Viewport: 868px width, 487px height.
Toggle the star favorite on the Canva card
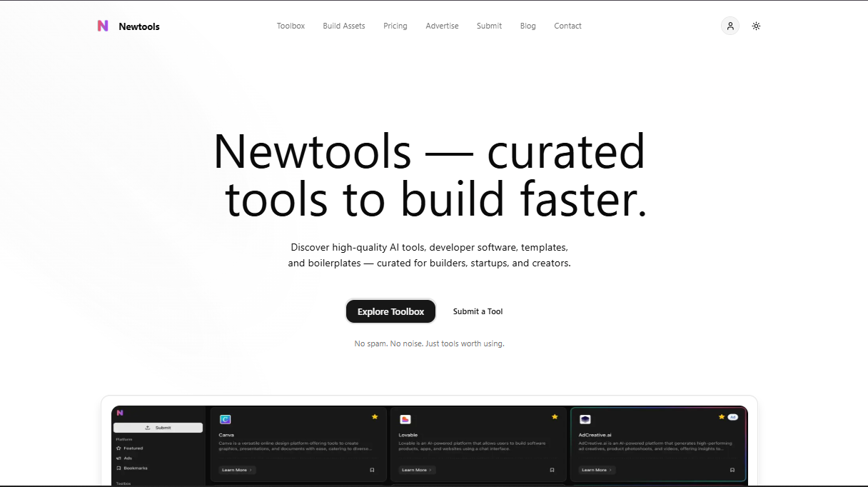pyautogui.click(x=375, y=415)
